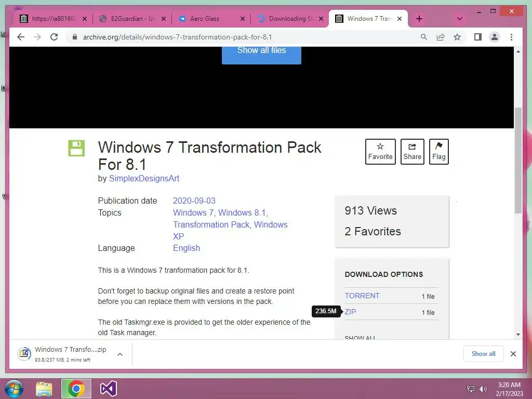Open Visual Studio from the taskbar
The height and width of the screenshot is (399, 532).
(109, 389)
